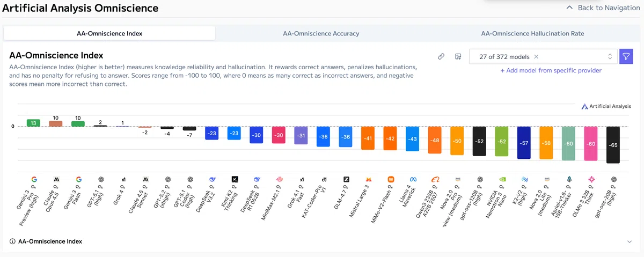Switch to AA-Omniscience Hallucination Rate tab

532,33
